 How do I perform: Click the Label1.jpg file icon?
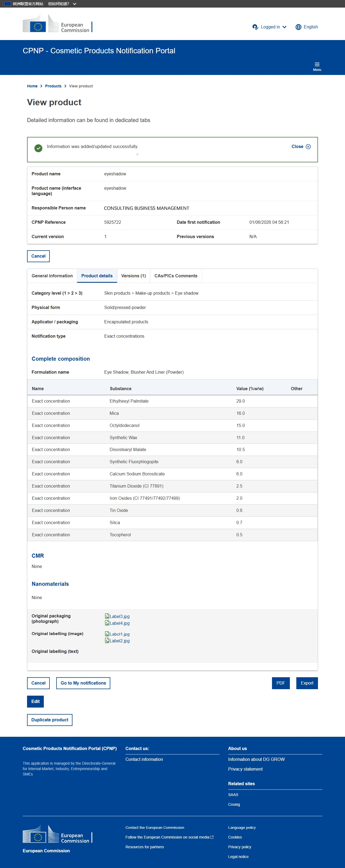(107, 633)
